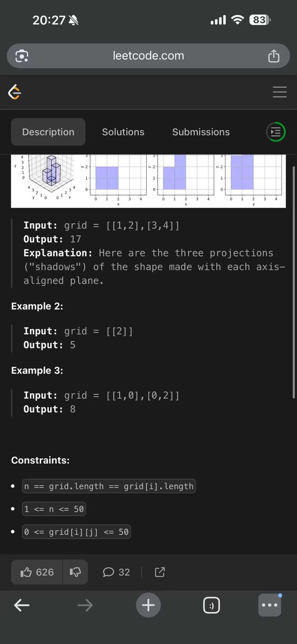This screenshot has width=297, height=644.
Task: Tap the LeetCode logo icon
Action: click(15, 92)
